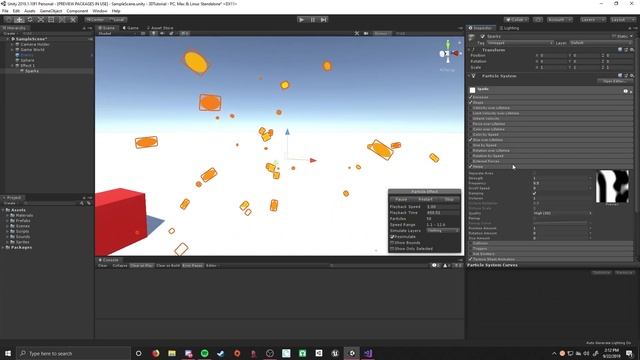Toggle Static checkbox in Inspector

point(613,36)
